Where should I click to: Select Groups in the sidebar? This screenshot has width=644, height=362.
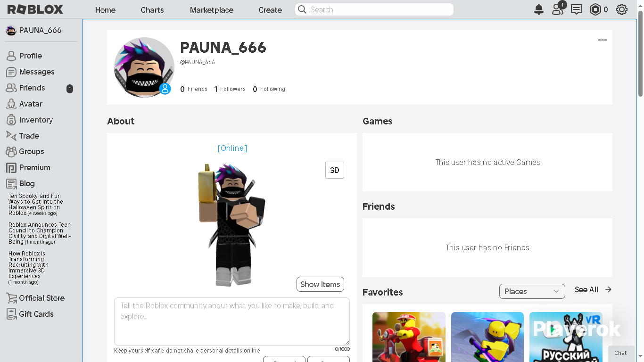click(x=32, y=151)
